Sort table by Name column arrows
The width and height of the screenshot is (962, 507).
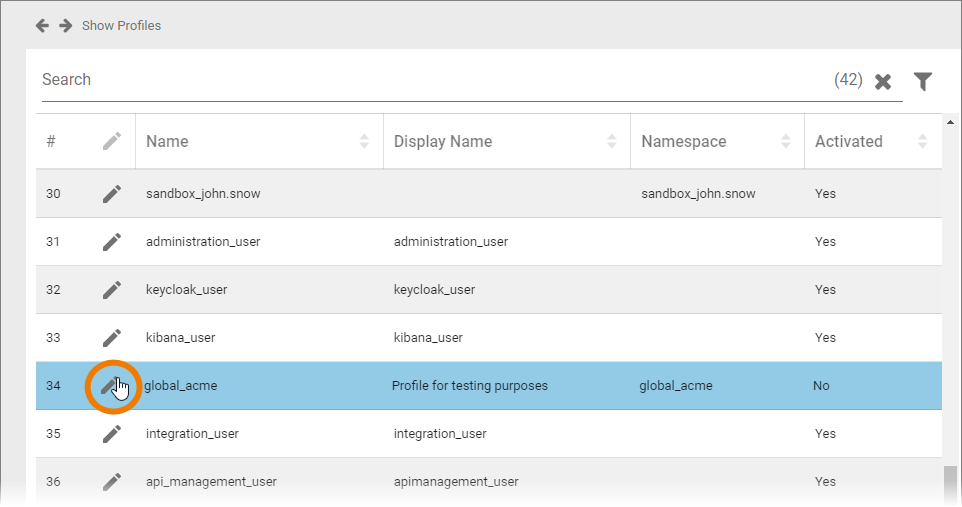(364, 142)
